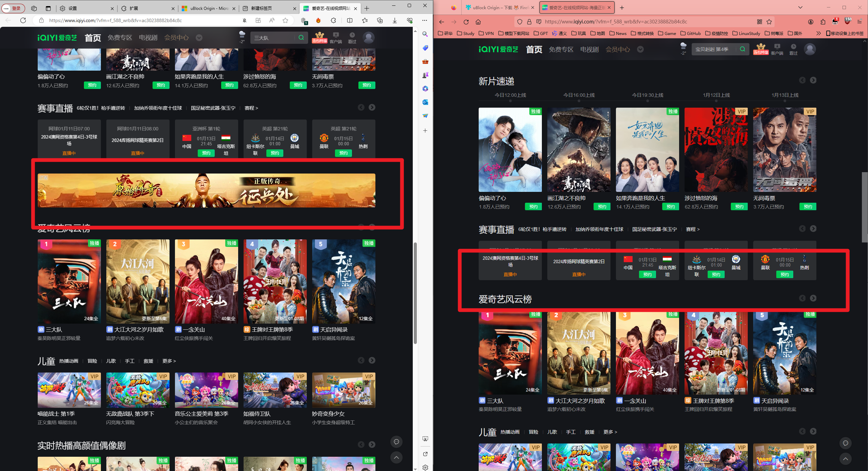
Task: Open Edge split screen icon
Action: click(x=350, y=20)
